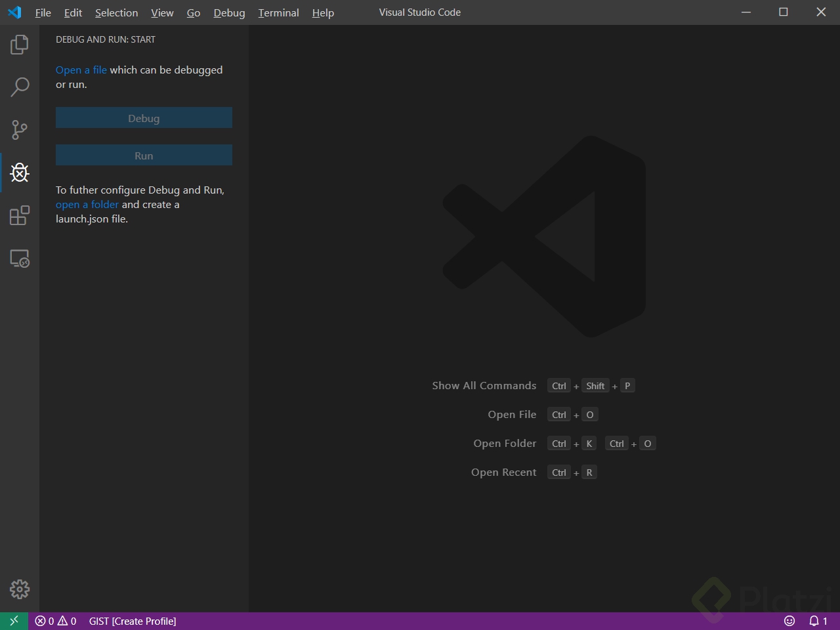Image resolution: width=840 pixels, height=630 pixels.
Task: Open the View menu
Action: point(162,12)
